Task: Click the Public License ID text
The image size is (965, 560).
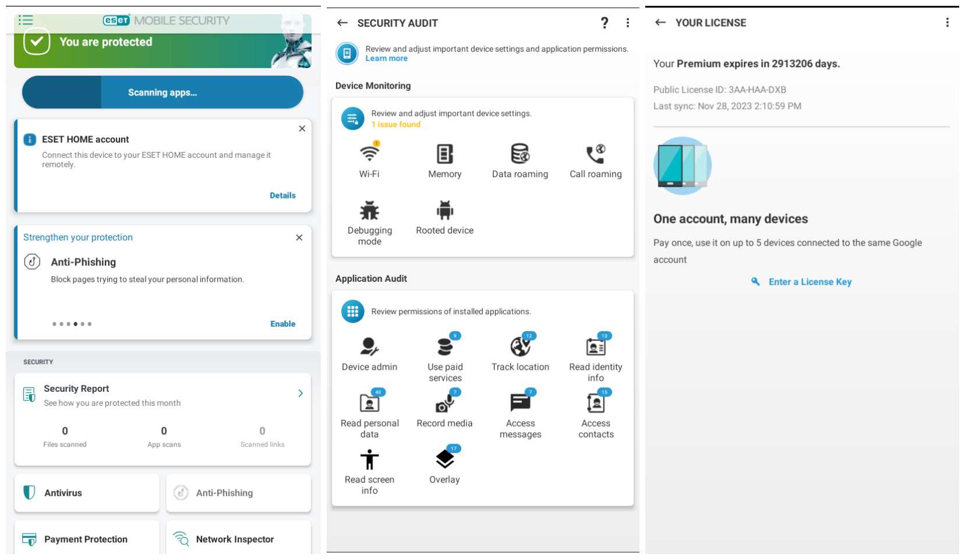Action: point(720,90)
